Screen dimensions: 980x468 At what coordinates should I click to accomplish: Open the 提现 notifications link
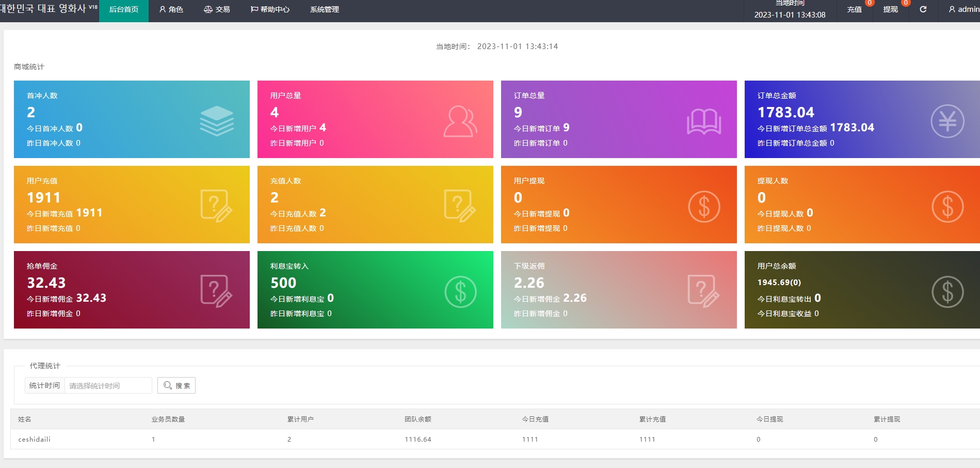pyautogui.click(x=891, y=9)
